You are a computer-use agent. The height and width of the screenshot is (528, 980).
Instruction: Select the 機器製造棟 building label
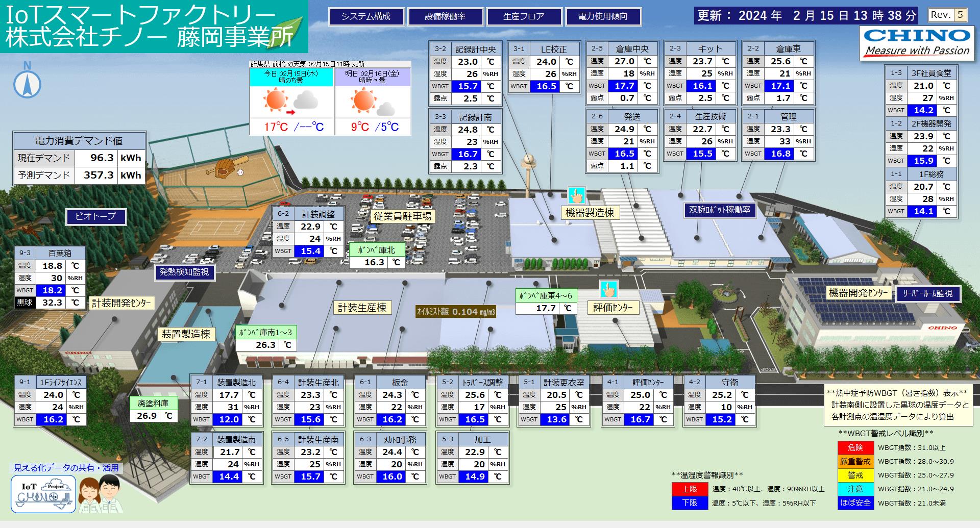pyautogui.click(x=590, y=212)
